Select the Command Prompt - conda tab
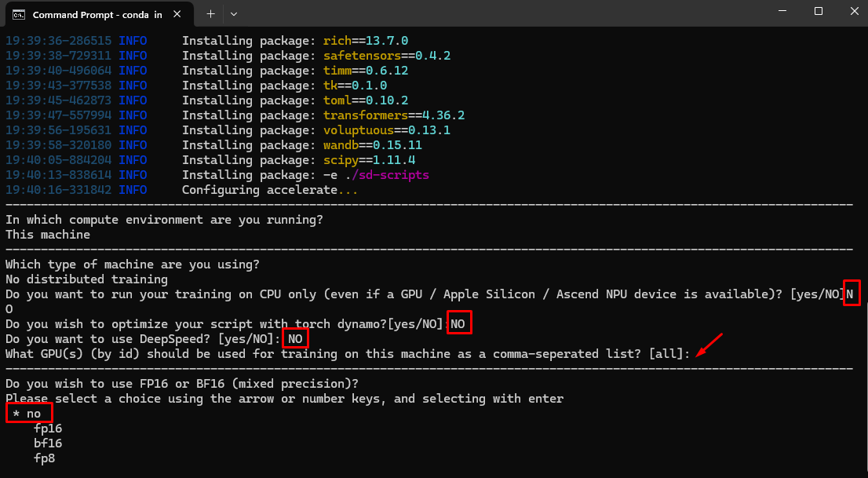 (x=94, y=14)
